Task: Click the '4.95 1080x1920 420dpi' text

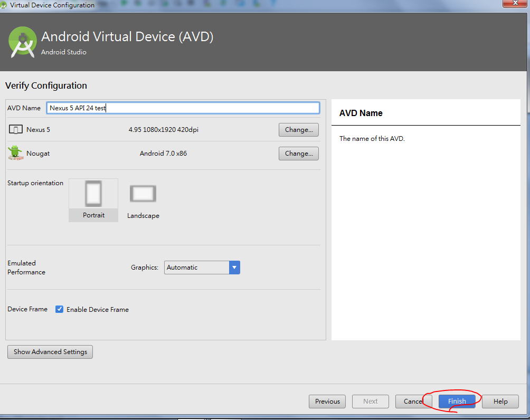Action: 163,130
